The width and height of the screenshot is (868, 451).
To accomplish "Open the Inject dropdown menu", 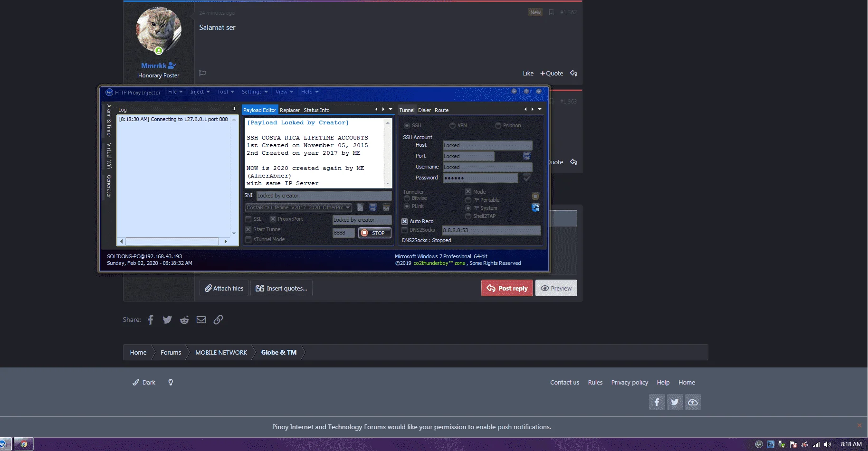I will (x=200, y=92).
